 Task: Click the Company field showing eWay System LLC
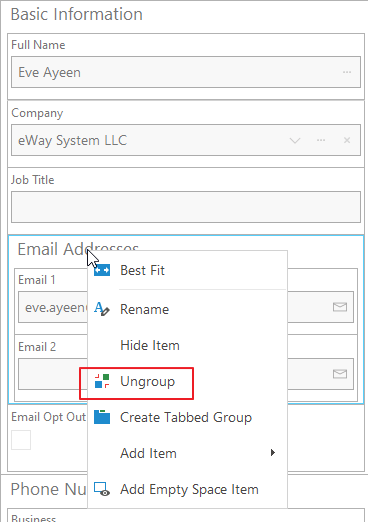click(186, 140)
